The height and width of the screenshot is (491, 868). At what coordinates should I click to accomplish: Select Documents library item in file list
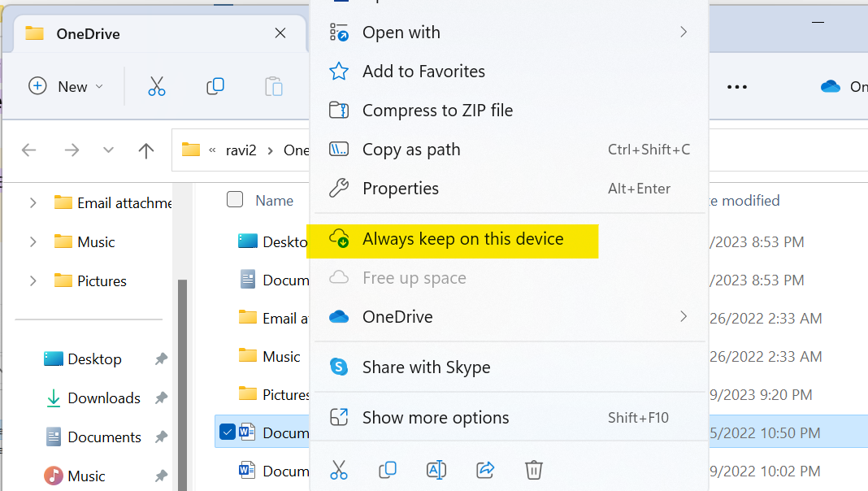(x=273, y=280)
